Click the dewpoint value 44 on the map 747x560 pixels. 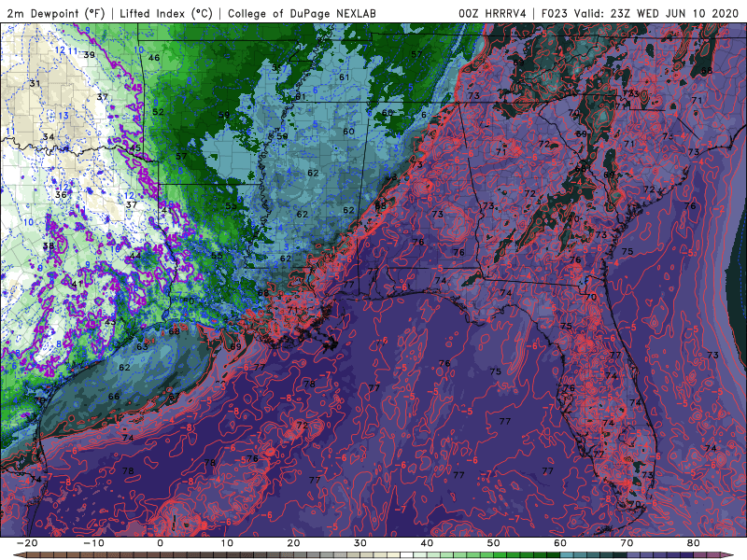(x=135, y=256)
